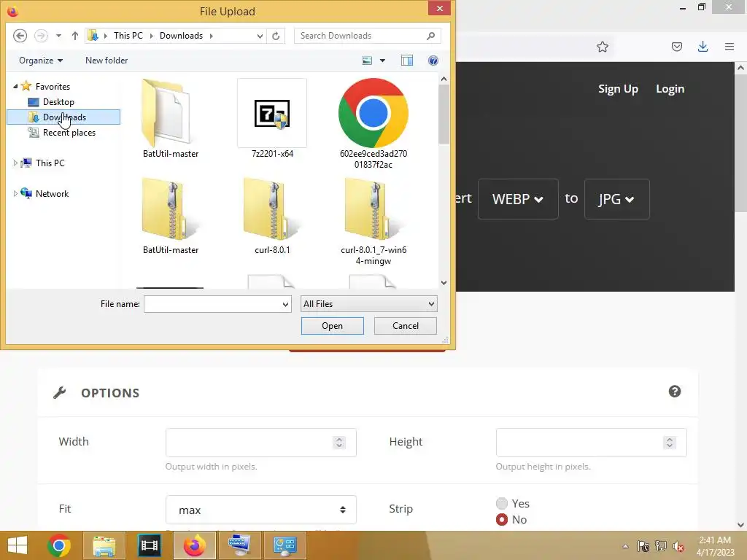Open the Organize menu
Screen dimensions: 747x560
41,61
